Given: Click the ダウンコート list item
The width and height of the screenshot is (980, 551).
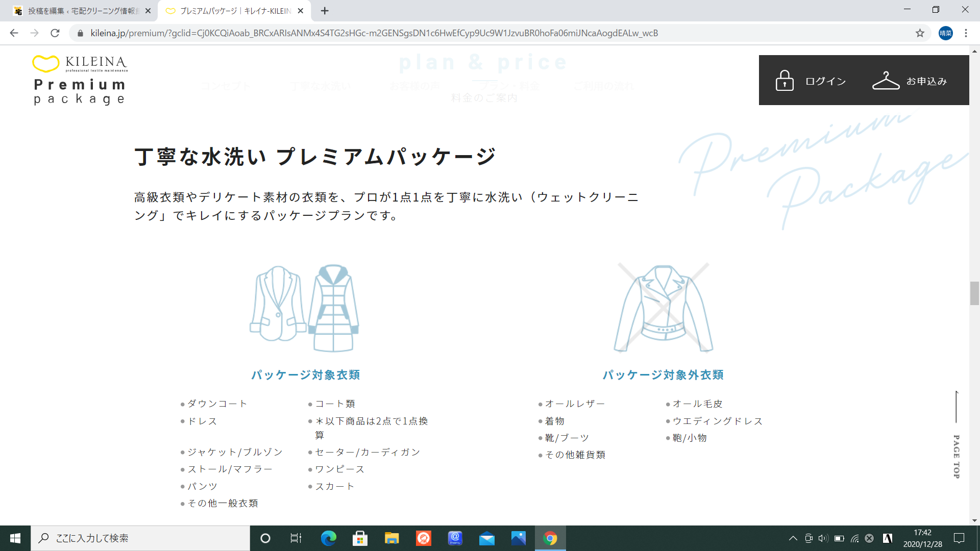Looking at the screenshot, I should click(217, 404).
